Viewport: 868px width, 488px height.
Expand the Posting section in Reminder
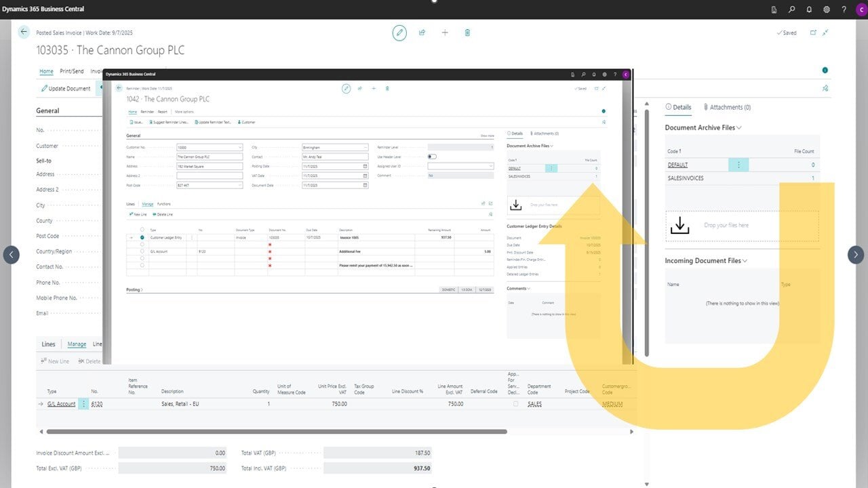coord(134,289)
